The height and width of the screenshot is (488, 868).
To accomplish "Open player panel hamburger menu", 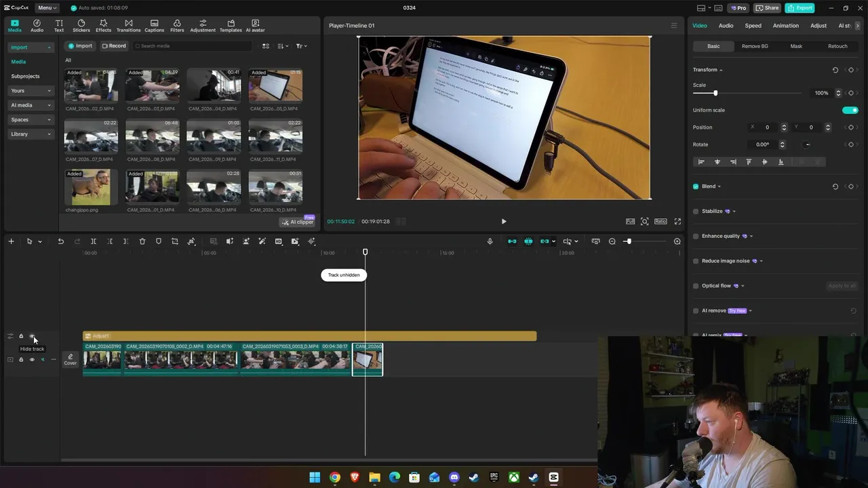I will click(673, 26).
